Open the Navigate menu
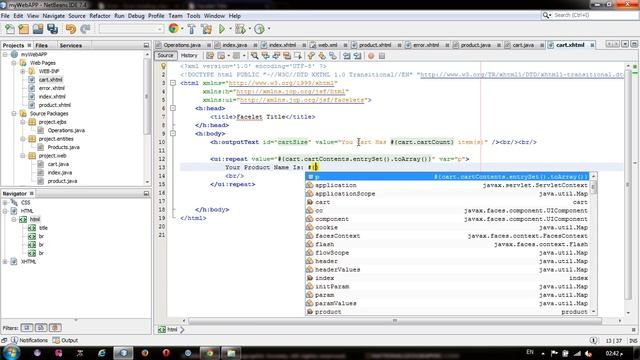The height and width of the screenshot is (360, 640). pos(53,16)
